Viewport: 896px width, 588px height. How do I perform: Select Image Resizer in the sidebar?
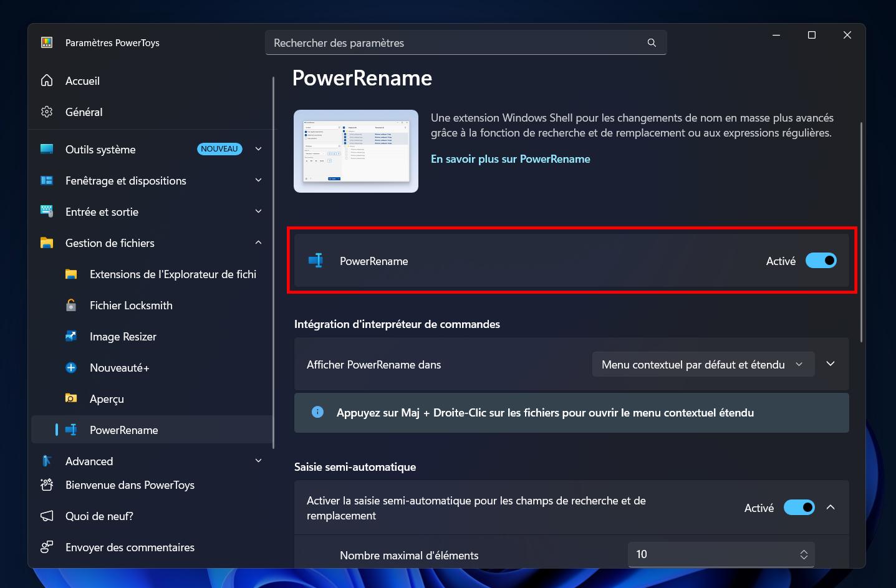(x=152, y=336)
